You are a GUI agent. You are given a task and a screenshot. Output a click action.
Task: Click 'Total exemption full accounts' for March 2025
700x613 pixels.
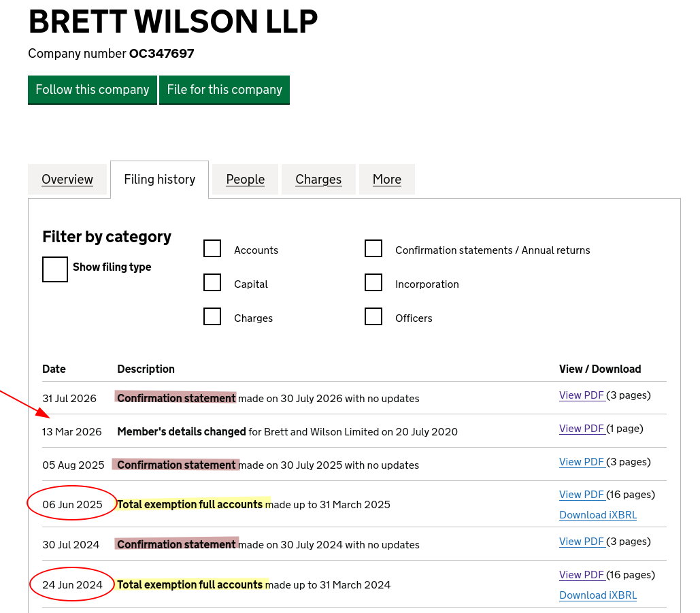pyautogui.click(x=190, y=505)
